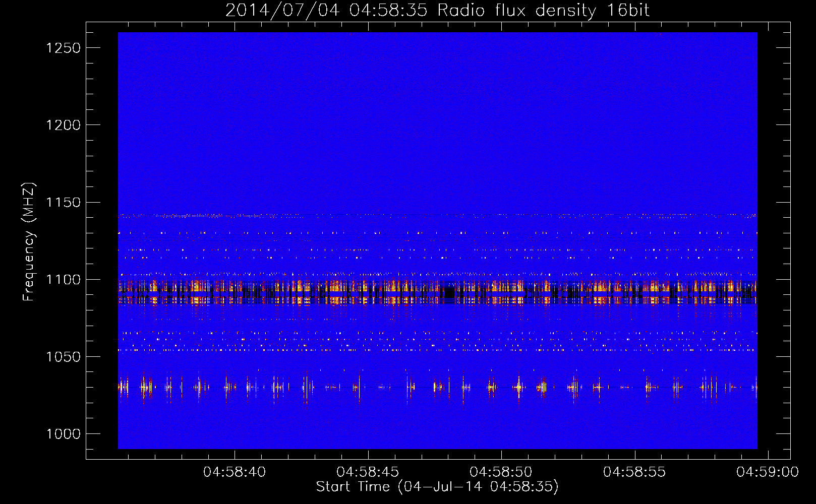
Task: Select the 1150 frequency axis label
Action: [63, 202]
